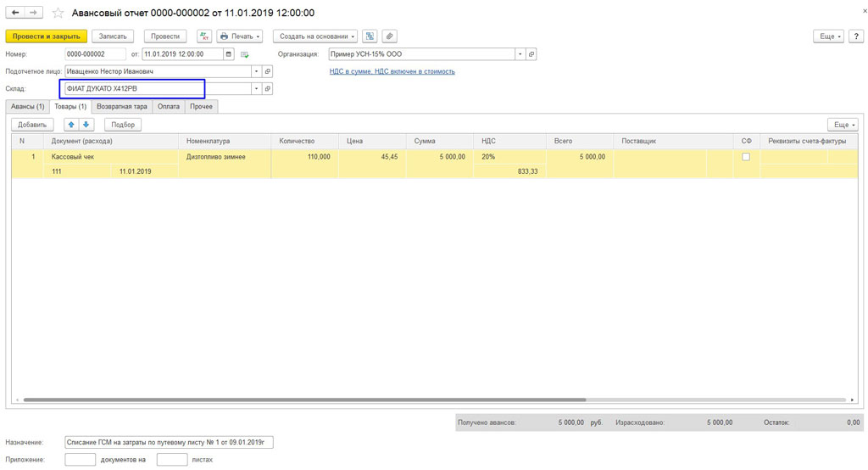Click the horizontal scrollbar of the table
Viewport: 868px width, 470px height.
pyautogui.click(x=304, y=400)
